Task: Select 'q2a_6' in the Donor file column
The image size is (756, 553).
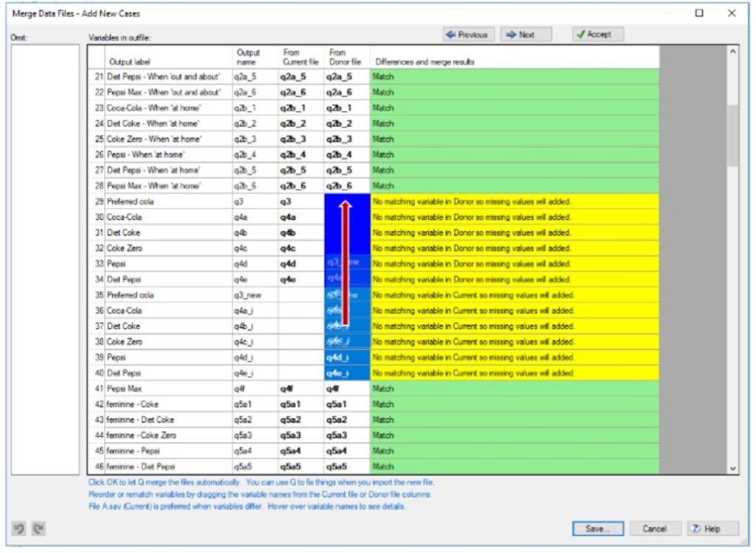Action: [340, 92]
